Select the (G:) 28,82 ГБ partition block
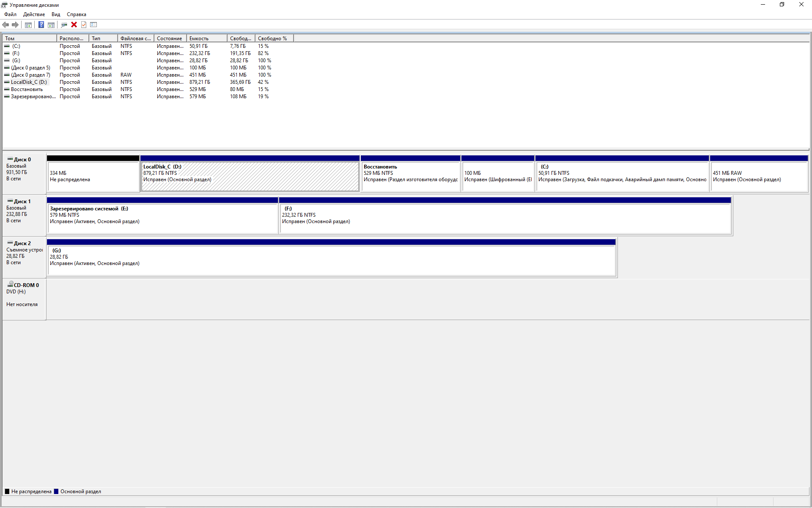This screenshot has height=508, width=812. pos(331,257)
